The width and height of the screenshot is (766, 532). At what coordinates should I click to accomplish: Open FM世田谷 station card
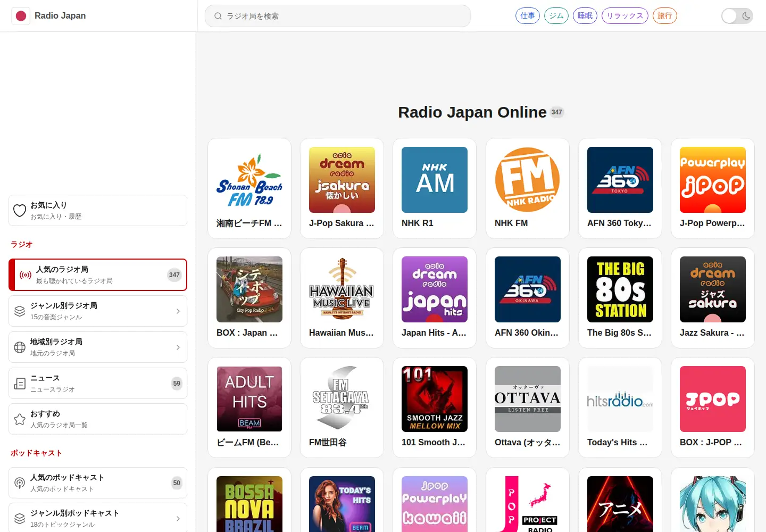click(342, 408)
